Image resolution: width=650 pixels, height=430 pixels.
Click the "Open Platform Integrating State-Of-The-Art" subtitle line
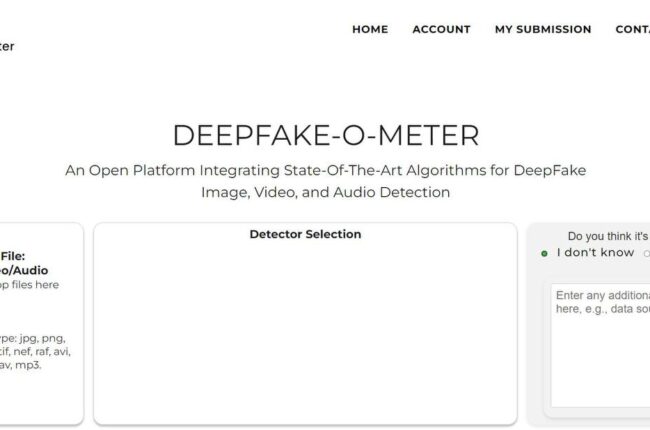click(325, 170)
